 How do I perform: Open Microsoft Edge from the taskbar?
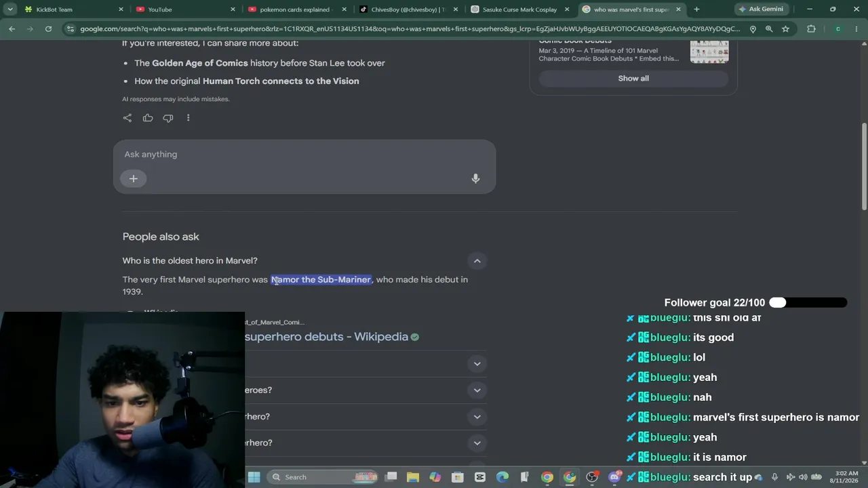coord(502,477)
